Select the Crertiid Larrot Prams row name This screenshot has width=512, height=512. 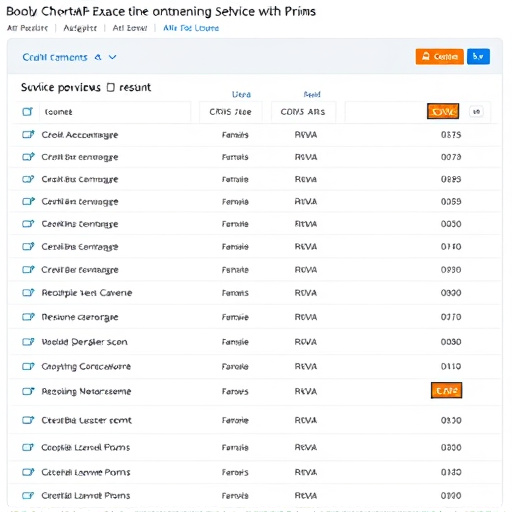tap(86, 496)
